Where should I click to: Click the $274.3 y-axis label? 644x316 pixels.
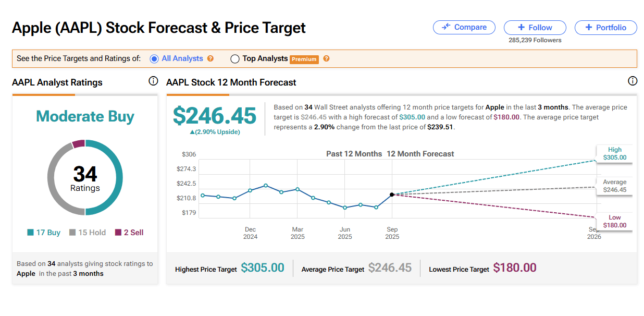[x=187, y=169]
